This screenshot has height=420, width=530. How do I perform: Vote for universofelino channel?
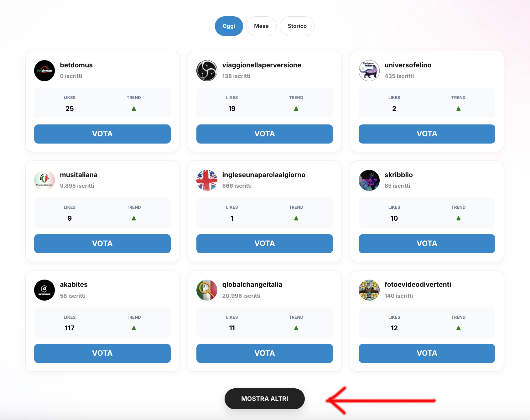427,134
